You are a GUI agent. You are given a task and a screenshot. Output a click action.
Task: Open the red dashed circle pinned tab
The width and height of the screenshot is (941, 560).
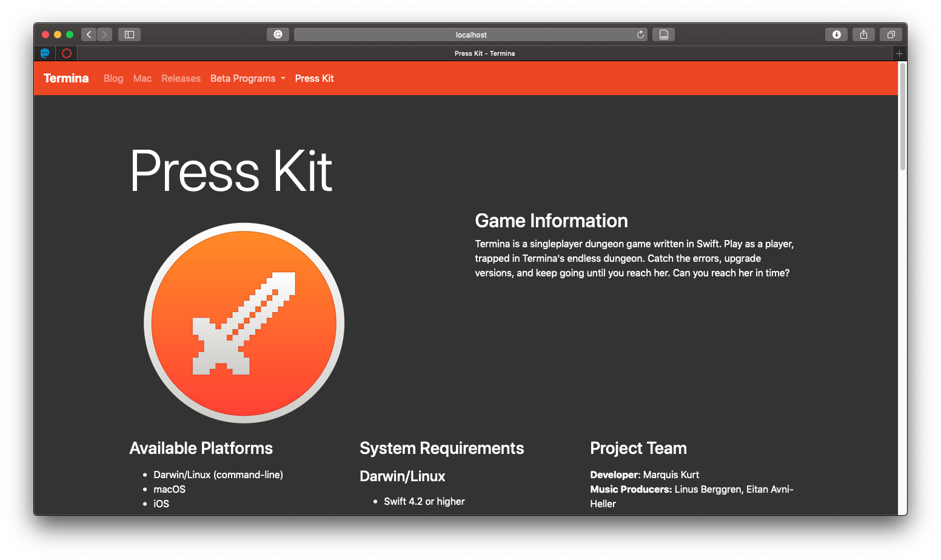click(67, 53)
